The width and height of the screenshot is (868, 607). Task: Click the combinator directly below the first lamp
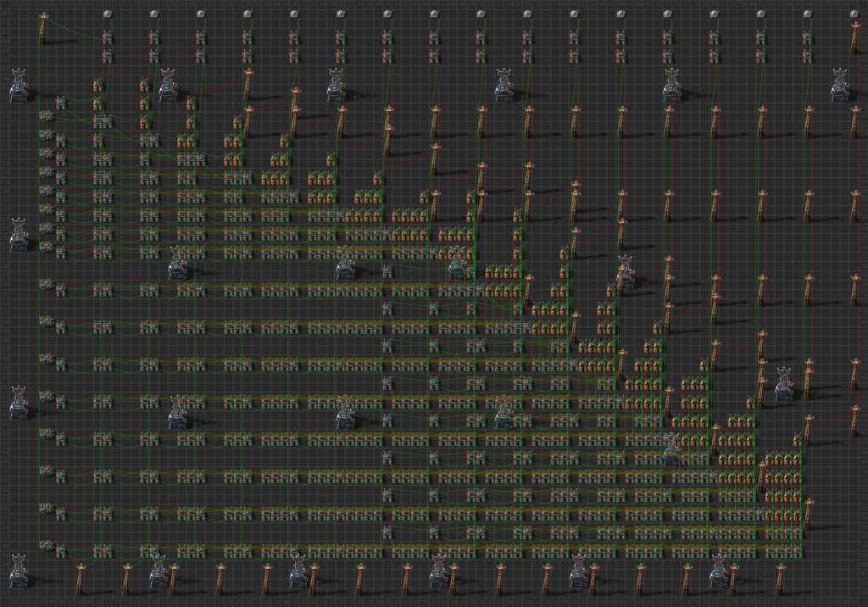107,38
